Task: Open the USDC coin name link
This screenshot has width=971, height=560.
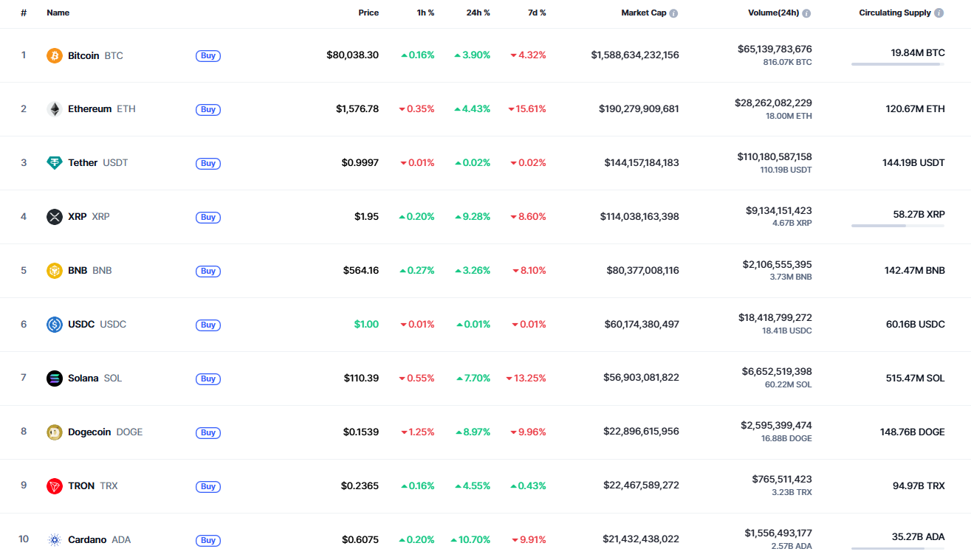Action: point(81,325)
